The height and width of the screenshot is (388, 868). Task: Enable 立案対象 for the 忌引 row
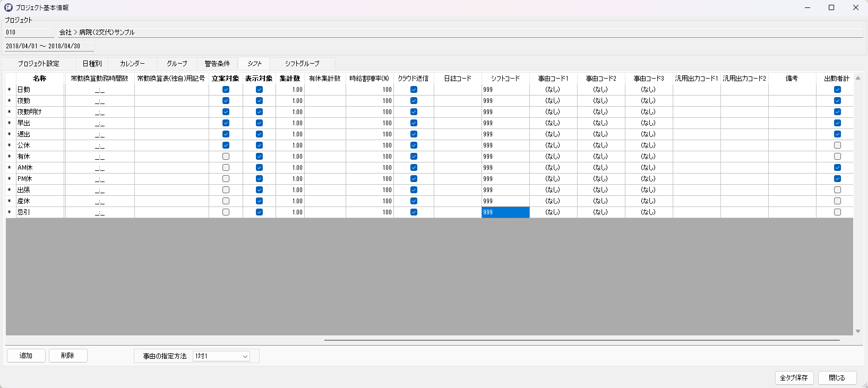click(226, 212)
